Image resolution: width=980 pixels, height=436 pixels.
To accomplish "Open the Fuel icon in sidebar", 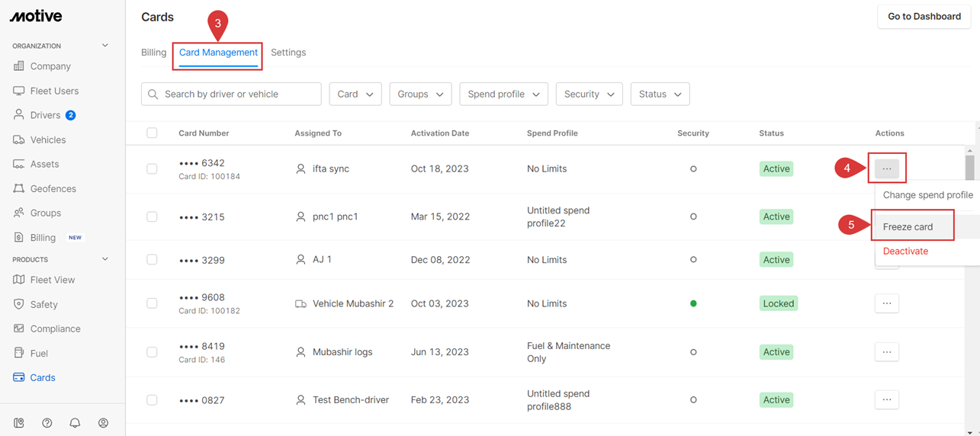I will click(x=19, y=353).
